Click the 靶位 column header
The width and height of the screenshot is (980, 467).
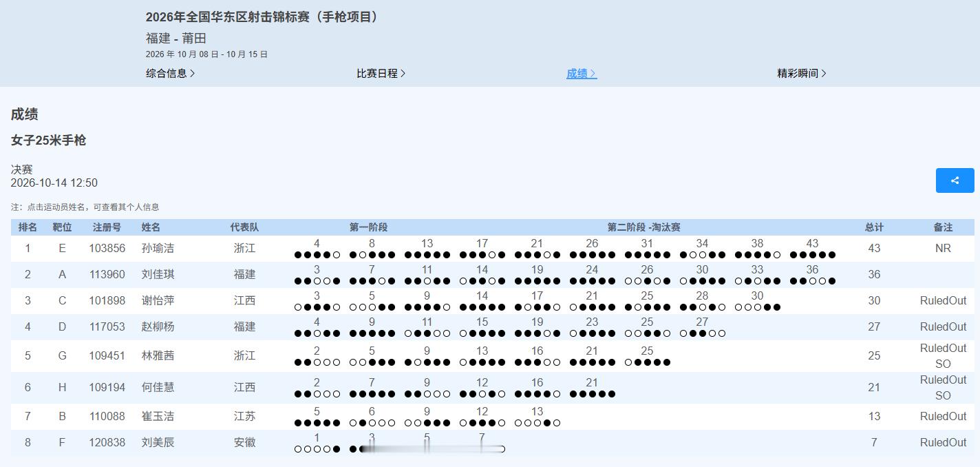pyautogui.click(x=62, y=227)
